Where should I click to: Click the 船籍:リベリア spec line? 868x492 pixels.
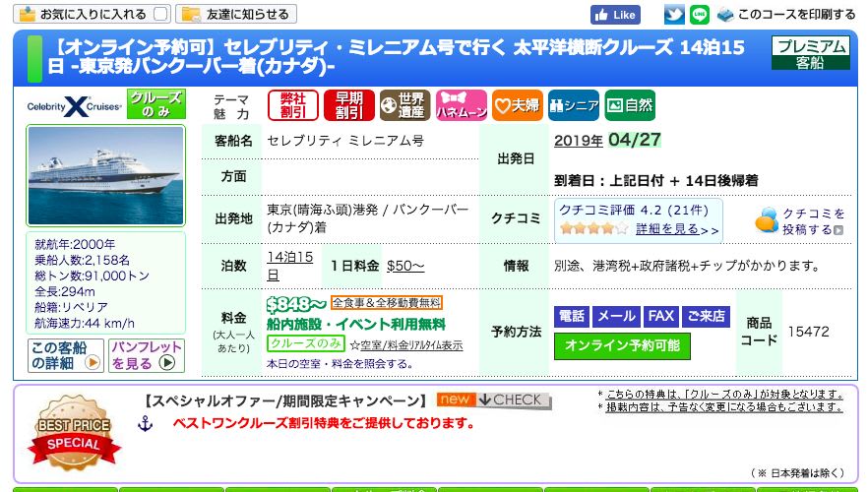(x=72, y=307)
